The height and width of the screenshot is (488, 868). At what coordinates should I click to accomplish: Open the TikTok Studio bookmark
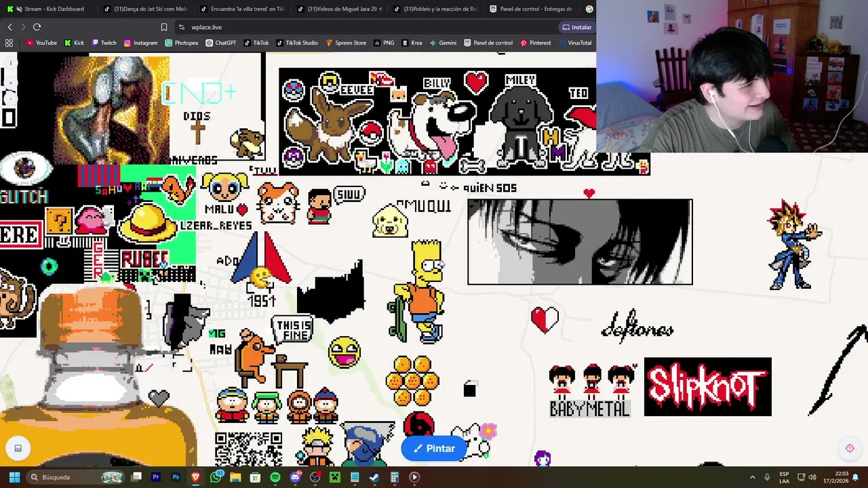296,43
